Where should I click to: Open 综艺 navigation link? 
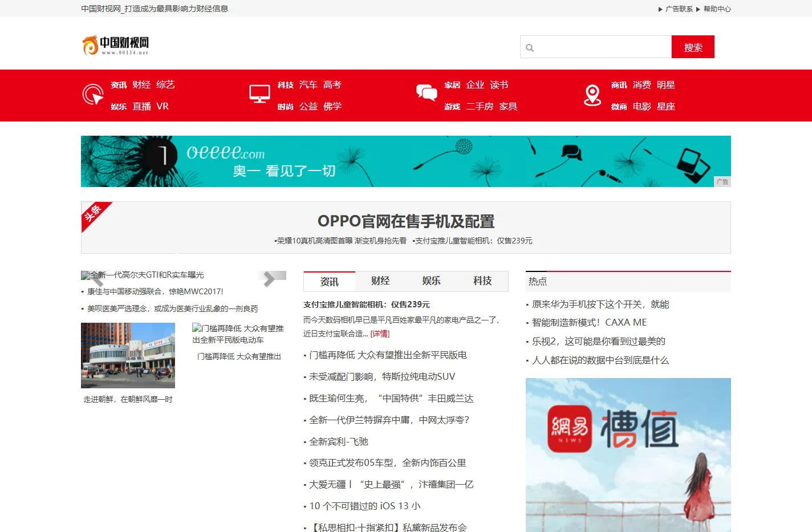pyautogui.click(x=165, y=85)
